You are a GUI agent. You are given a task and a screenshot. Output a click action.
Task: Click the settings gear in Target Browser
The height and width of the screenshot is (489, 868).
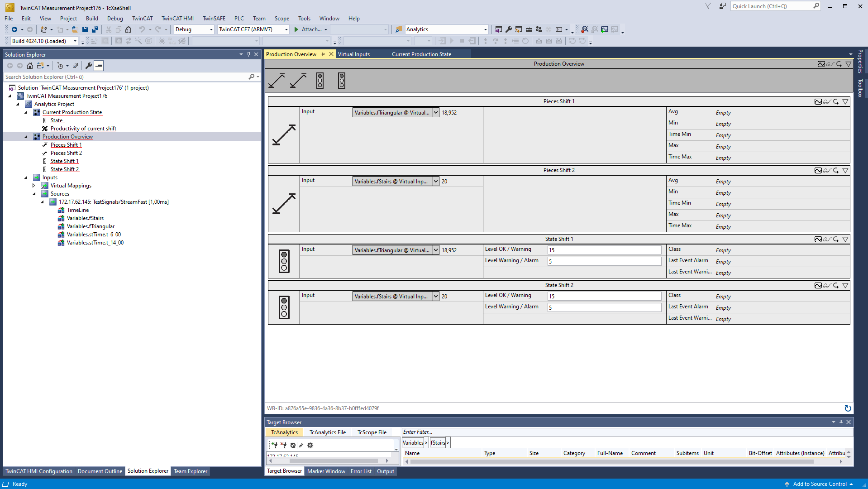coord(310,445)
